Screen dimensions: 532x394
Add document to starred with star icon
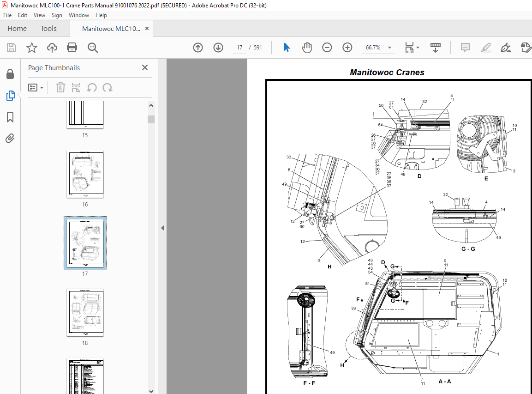coord(31,48)
